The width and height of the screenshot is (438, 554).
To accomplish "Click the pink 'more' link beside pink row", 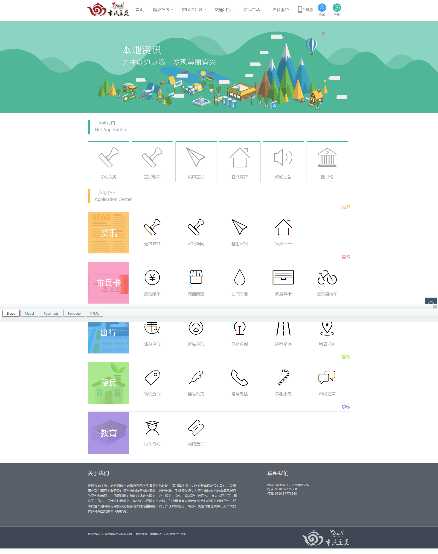I will click(346, 257).
